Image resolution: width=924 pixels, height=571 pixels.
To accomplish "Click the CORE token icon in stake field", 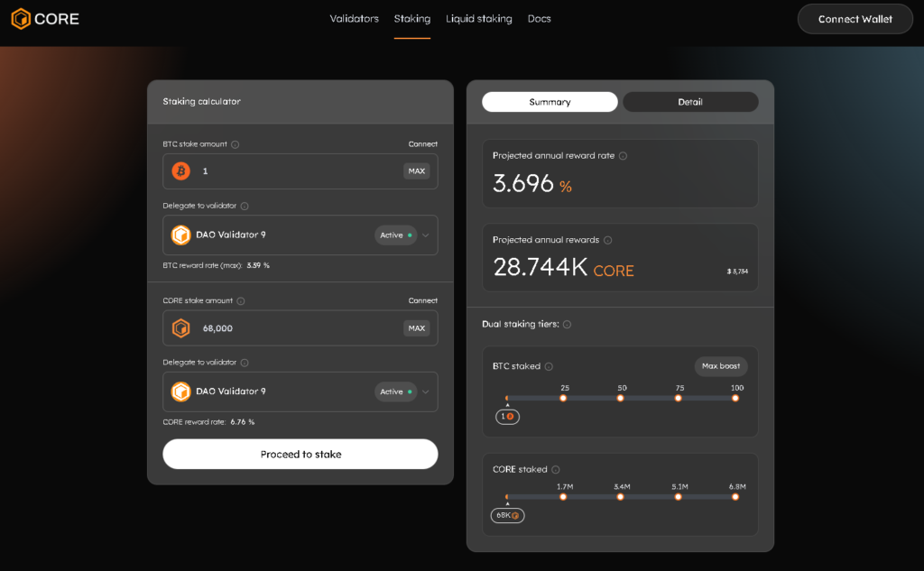I will coord(180,327).
